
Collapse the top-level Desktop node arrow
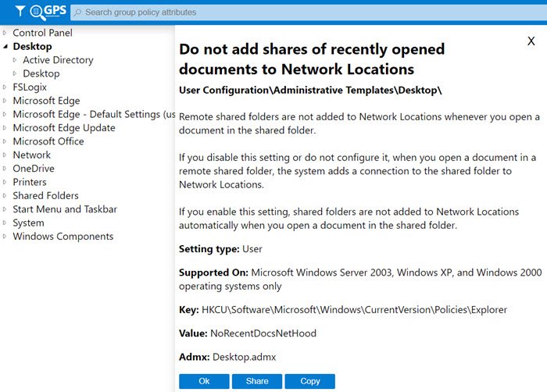coord(5,47)
